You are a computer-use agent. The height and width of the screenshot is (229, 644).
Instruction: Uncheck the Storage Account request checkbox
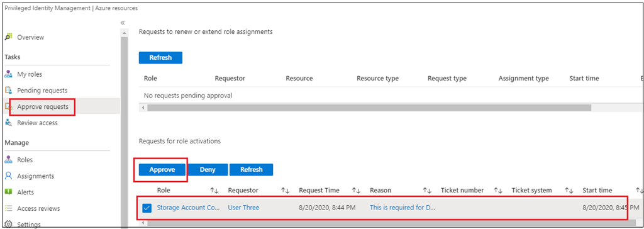click(147, 208)
